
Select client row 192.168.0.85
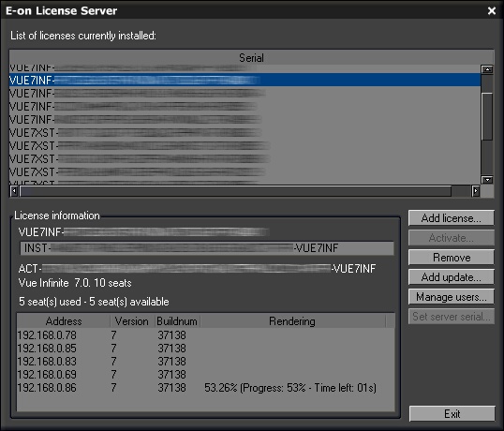click(x=205, y=349)
